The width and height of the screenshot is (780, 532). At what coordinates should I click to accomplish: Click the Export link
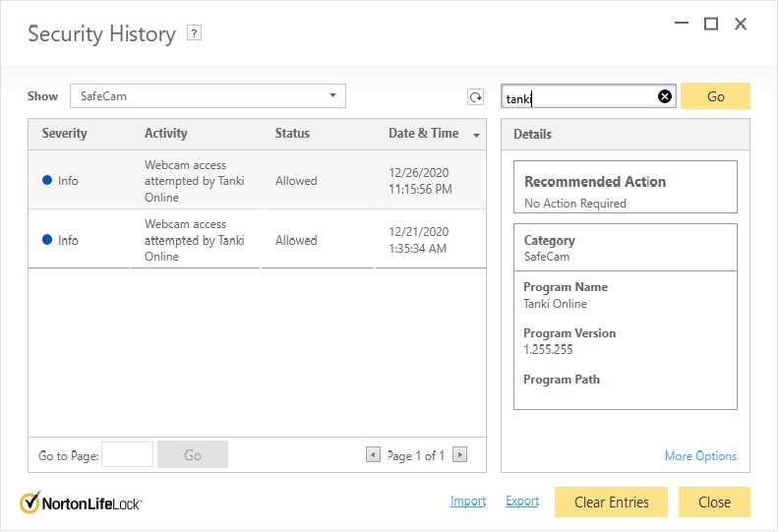(522, 501)
